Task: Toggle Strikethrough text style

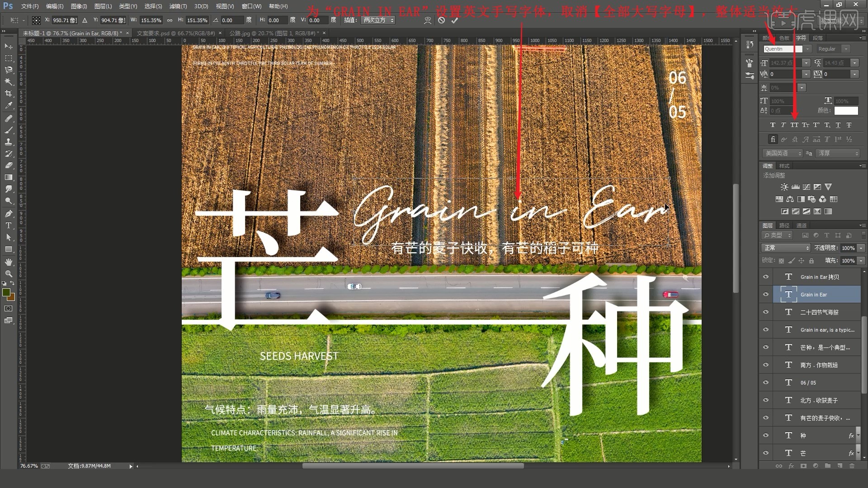Action: pos(849,125)
